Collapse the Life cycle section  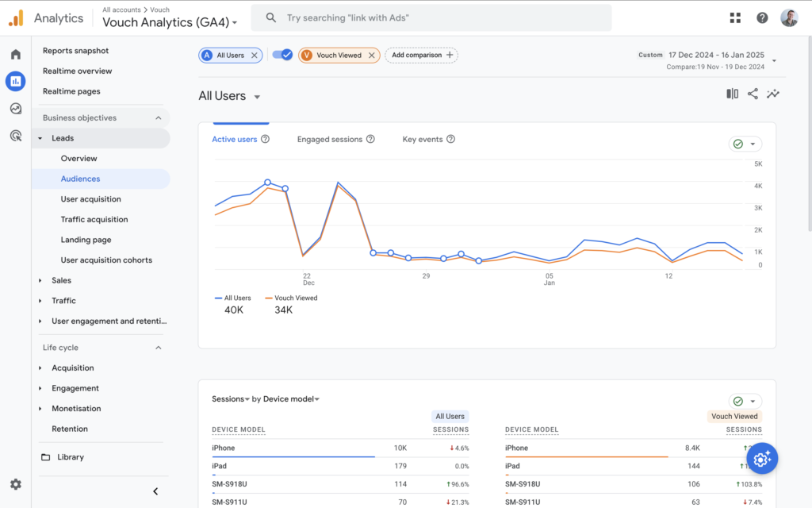tap(159, 348)
